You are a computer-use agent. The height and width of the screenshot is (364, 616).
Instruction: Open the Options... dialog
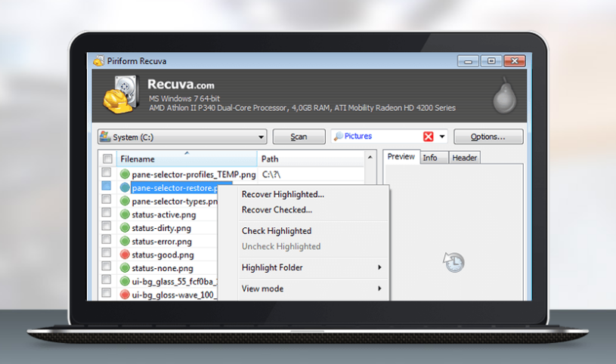488,137
